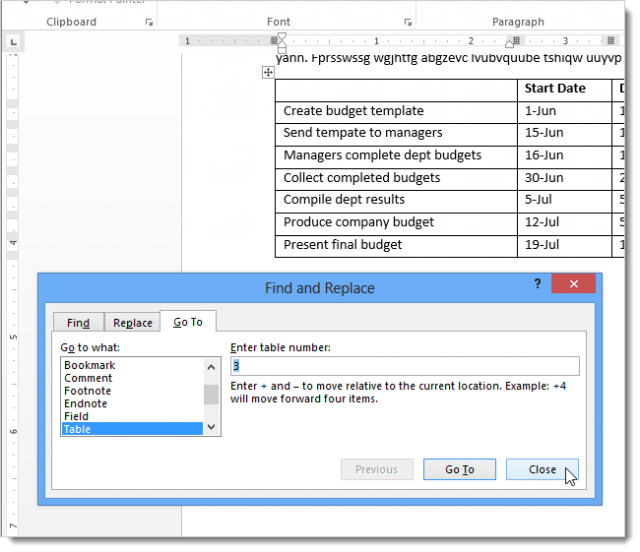The image size is (640, 552).
Task: Click the Help question mark icon
Action: [537, 285]
